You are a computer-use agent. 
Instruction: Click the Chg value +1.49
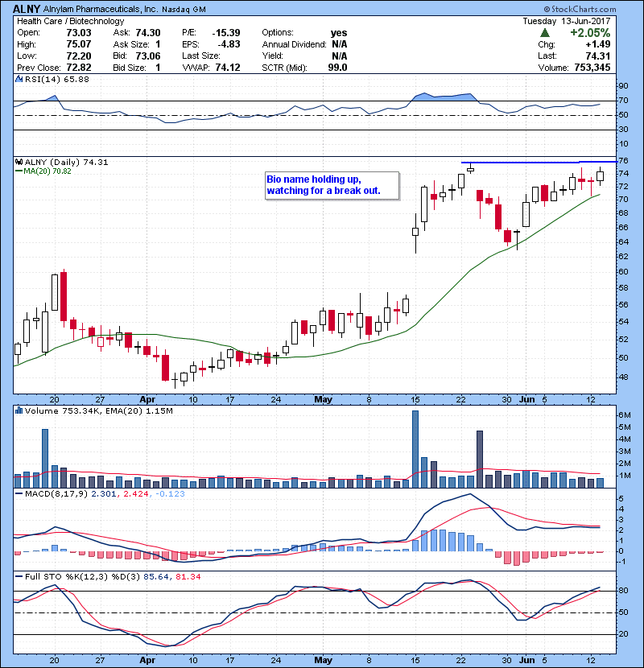click(x=598, y=44)
